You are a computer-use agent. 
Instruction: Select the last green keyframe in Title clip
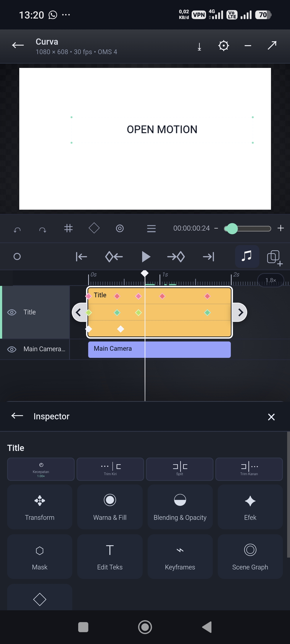pos(207,313)
